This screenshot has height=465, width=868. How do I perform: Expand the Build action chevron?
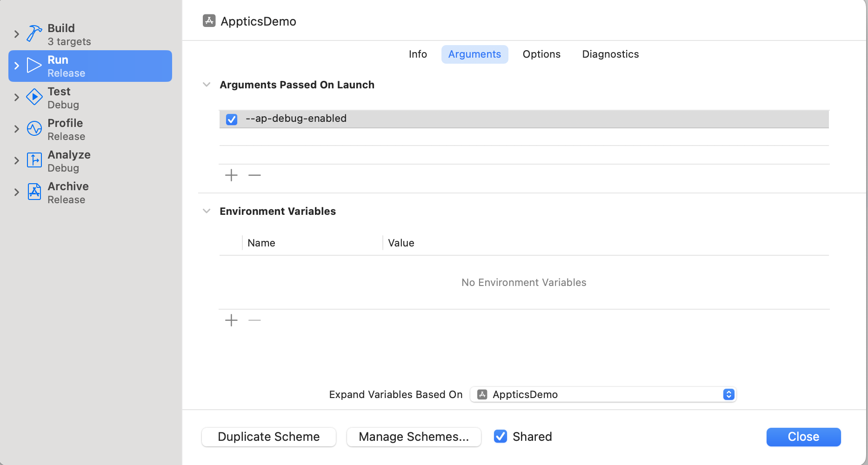click(x=17, y=34)
